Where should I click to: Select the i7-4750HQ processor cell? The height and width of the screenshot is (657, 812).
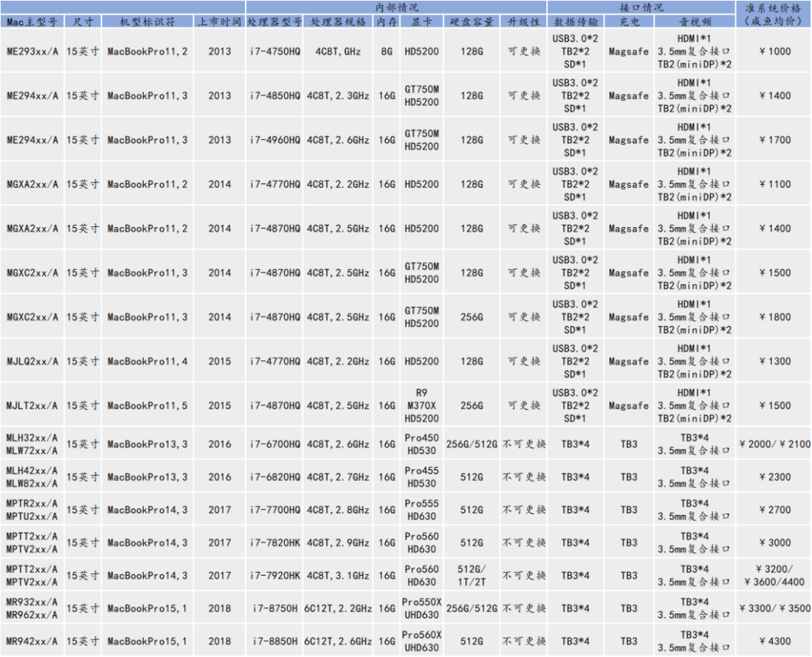[x=274, y=51]
